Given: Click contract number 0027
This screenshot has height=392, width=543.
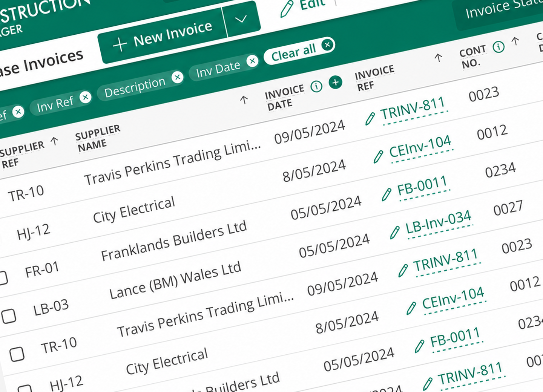Looking at the screenshot, I should pyautogui.click(x=508, y=208).
